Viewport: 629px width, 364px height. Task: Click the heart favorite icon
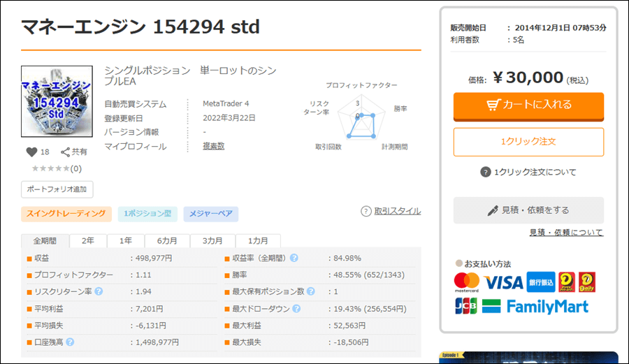31,152
